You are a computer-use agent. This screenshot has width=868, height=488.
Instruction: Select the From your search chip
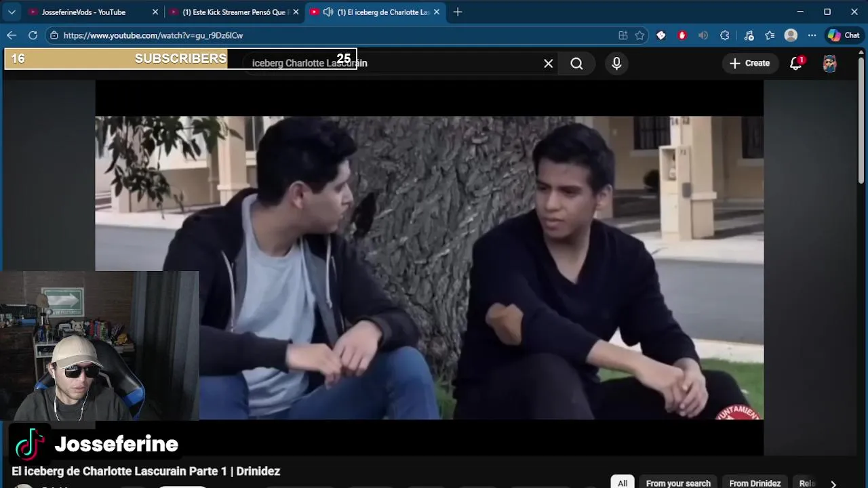[678, 483]
